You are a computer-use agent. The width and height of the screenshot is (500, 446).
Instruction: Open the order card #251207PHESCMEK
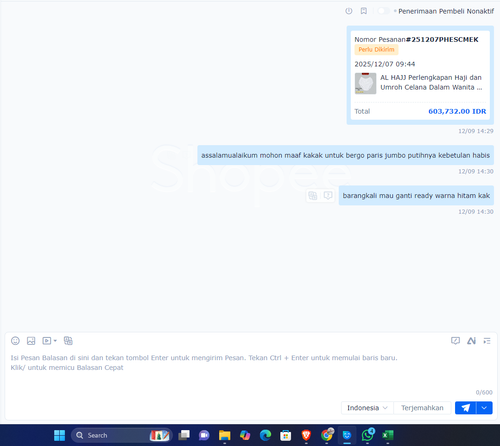(x=420, y=75)
